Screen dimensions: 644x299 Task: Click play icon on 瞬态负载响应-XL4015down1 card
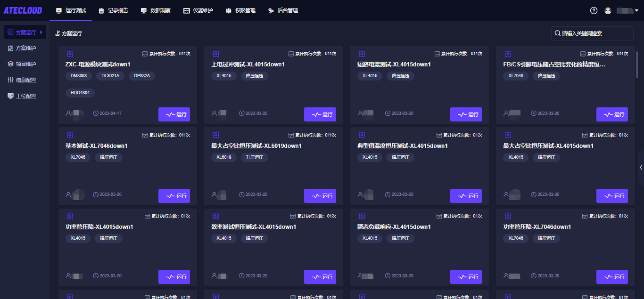coord(362,216)
